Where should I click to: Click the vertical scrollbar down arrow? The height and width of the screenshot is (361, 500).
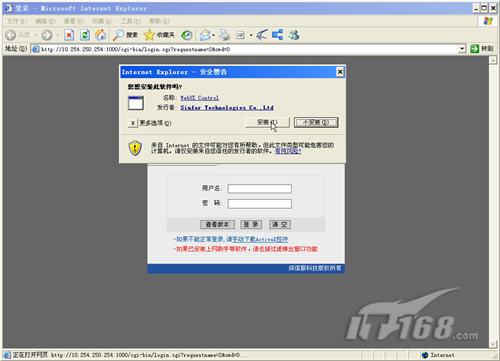coord(493,344)
